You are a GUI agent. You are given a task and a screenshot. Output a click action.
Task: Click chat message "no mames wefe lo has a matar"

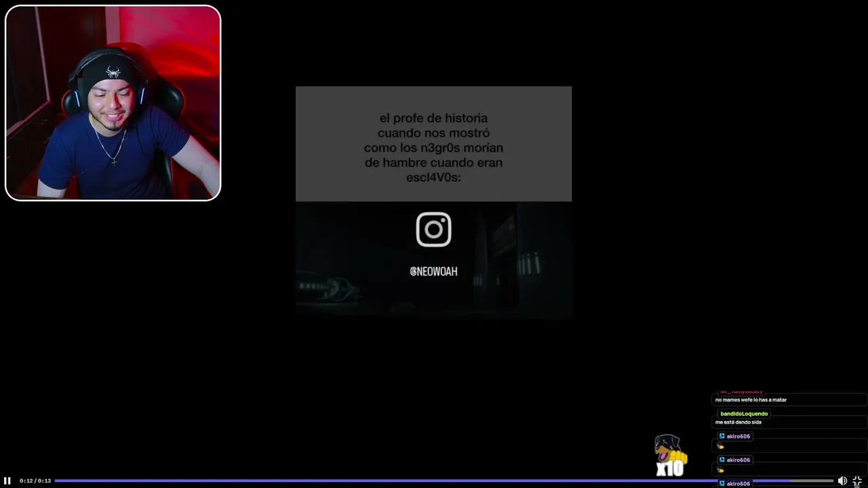[x=751, y=400]
